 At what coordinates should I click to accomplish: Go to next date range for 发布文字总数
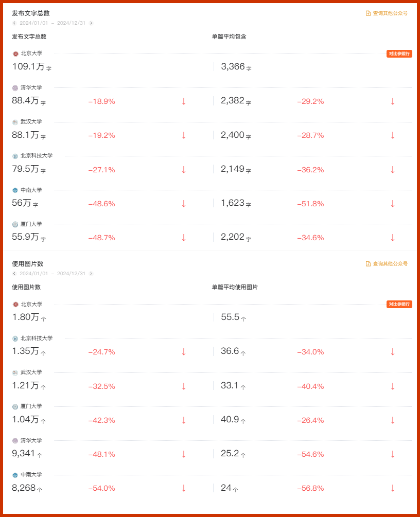91,23
